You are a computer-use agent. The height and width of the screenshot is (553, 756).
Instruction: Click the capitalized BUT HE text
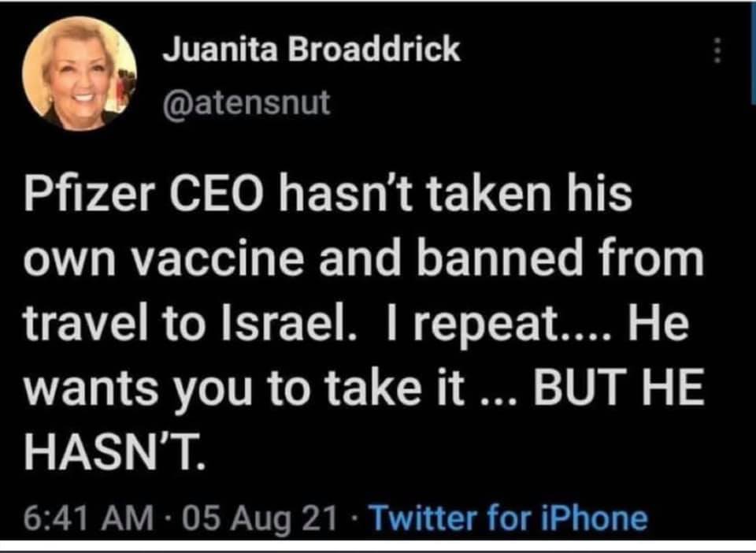616,387
